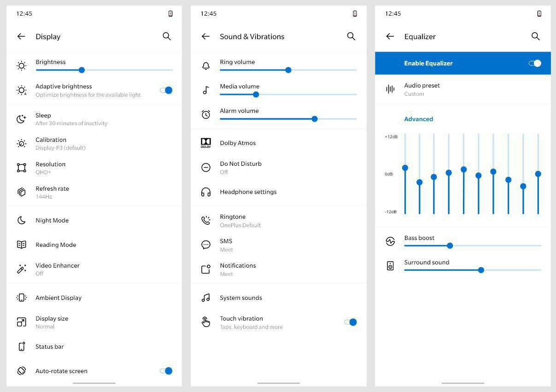Tap the Refresh rate icon
This screenshot has height=392, width=556.
[21, 192]
